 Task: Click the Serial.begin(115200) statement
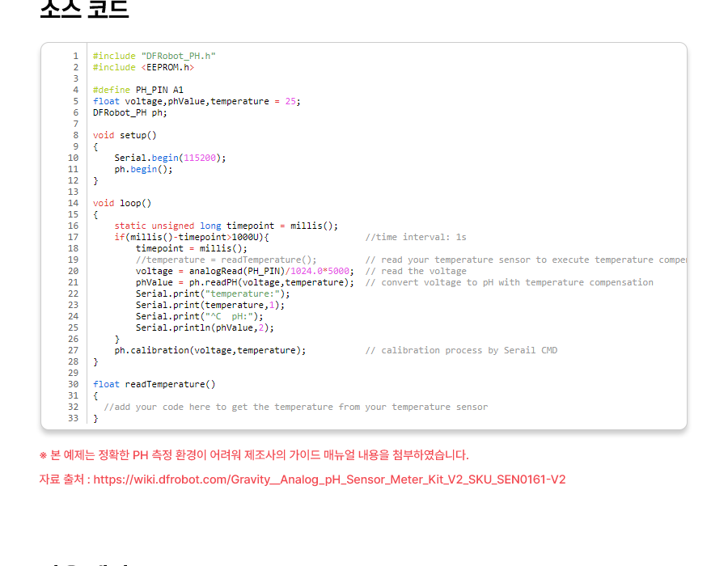pos(170,158)
